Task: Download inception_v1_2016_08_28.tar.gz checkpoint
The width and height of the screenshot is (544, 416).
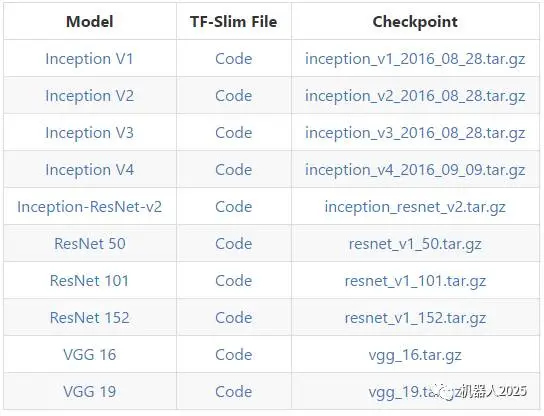Action: tap(415, 59)
